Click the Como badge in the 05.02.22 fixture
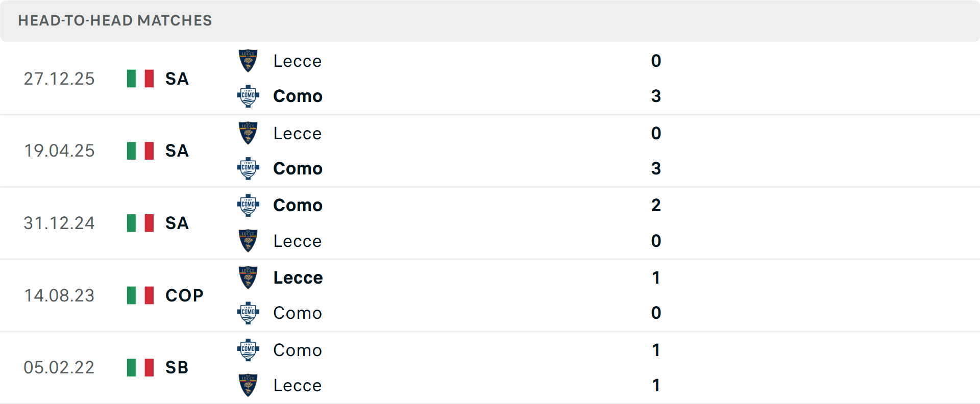 coord(248,350)
